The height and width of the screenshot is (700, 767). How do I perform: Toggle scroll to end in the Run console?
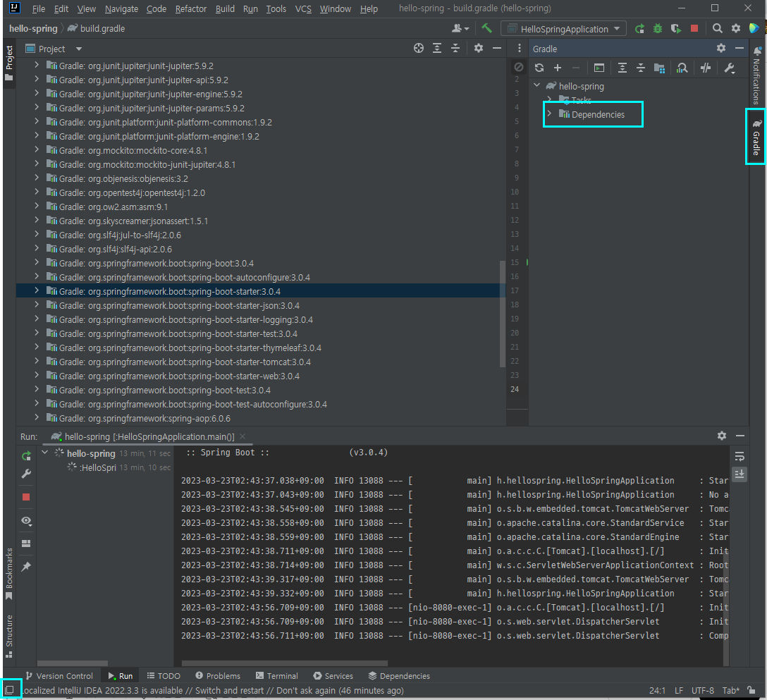[740, 474]
